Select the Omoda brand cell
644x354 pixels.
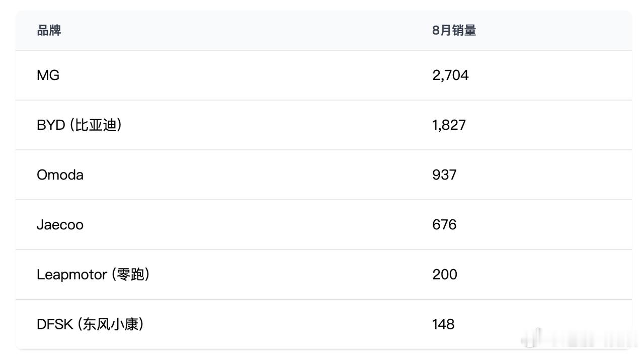[60, 174]
